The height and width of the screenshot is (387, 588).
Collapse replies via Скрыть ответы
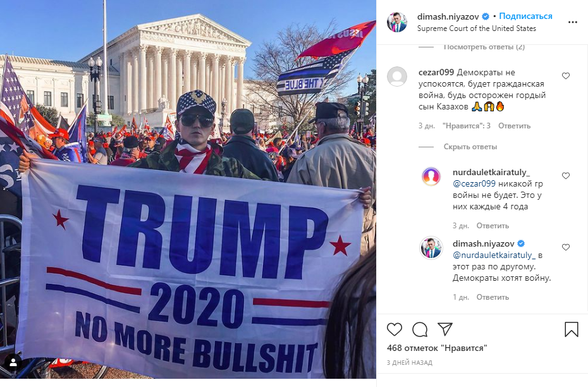click(470, 147)
